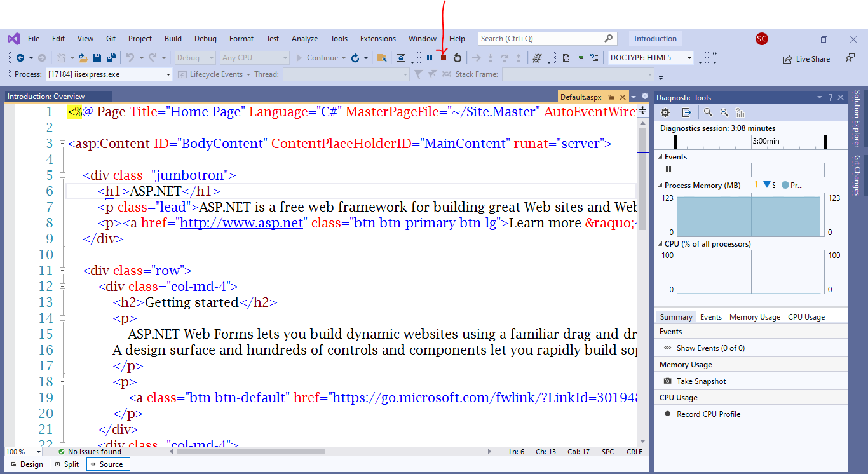This screenshot has width=868, height=474.
Task: Click the Format Document page icon
Action: point(566,58)
